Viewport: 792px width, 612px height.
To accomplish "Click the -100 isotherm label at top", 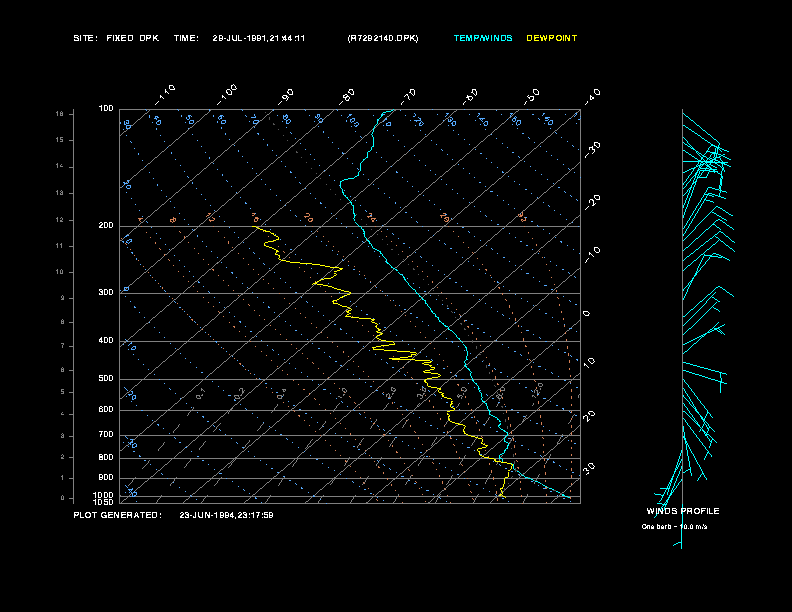I will (x=227, y=95).
